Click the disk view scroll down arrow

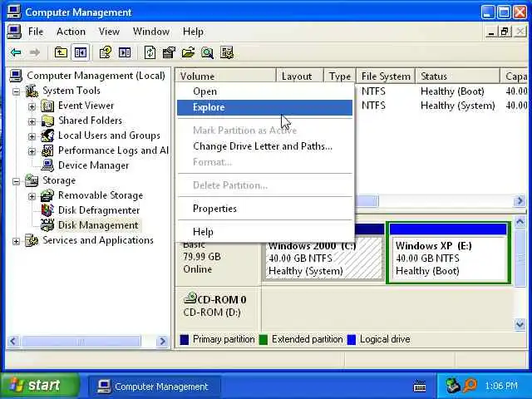pos(520,324)
